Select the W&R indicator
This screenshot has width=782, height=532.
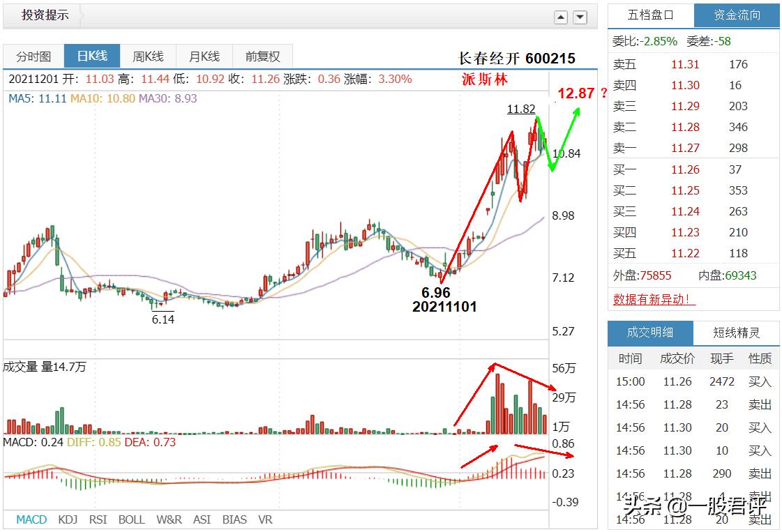[168, 519]
